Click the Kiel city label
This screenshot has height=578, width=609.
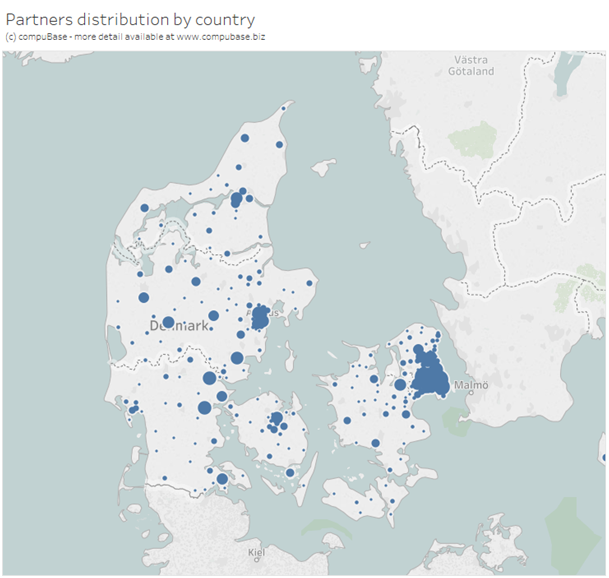tap(256, 552)
